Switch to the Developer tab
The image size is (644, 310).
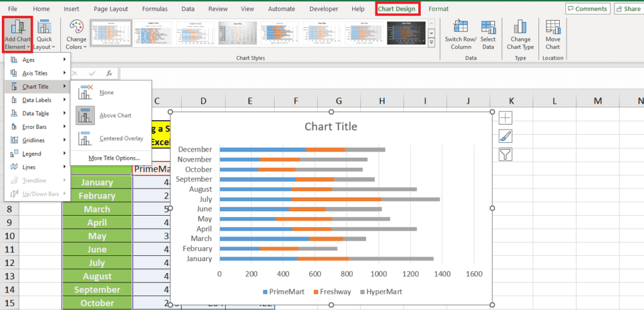pos(324,9)
